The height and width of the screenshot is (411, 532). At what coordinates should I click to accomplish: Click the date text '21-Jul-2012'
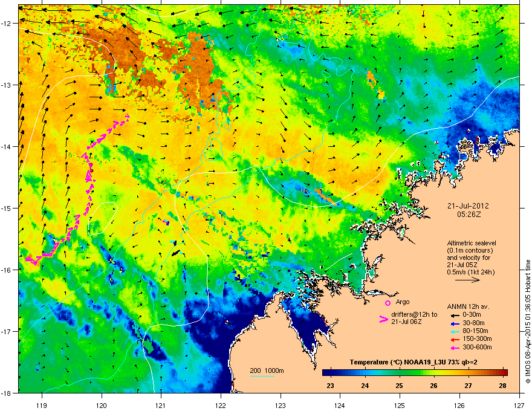click(x=468, y=206)
